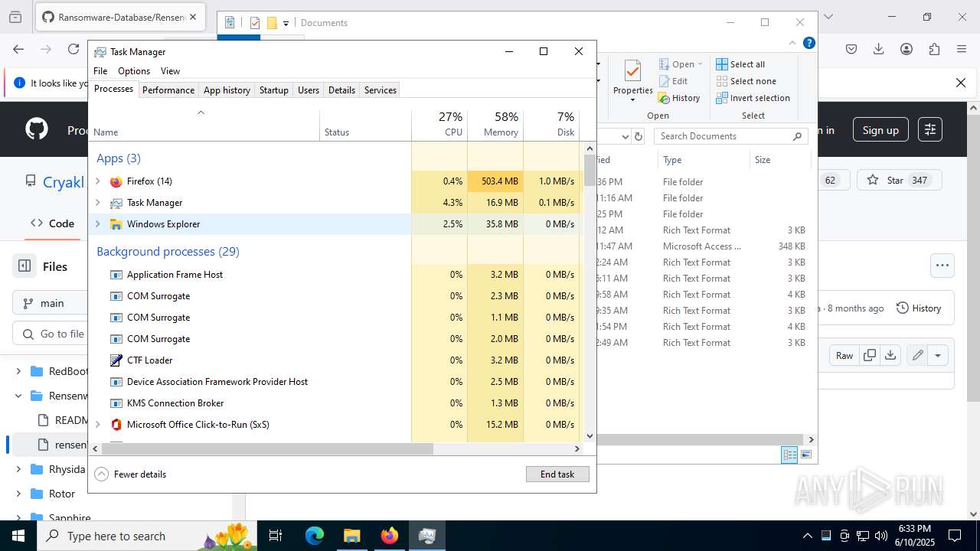Open Firefox downloads icon in toolbar

[879, 49]
